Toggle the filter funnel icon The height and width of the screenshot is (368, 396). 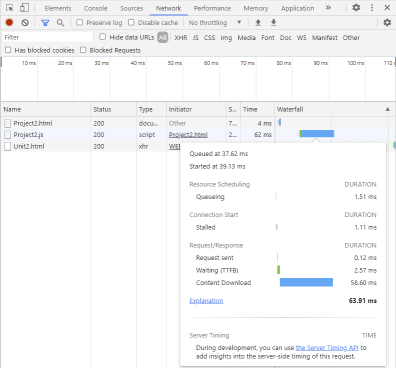point(45,23)
